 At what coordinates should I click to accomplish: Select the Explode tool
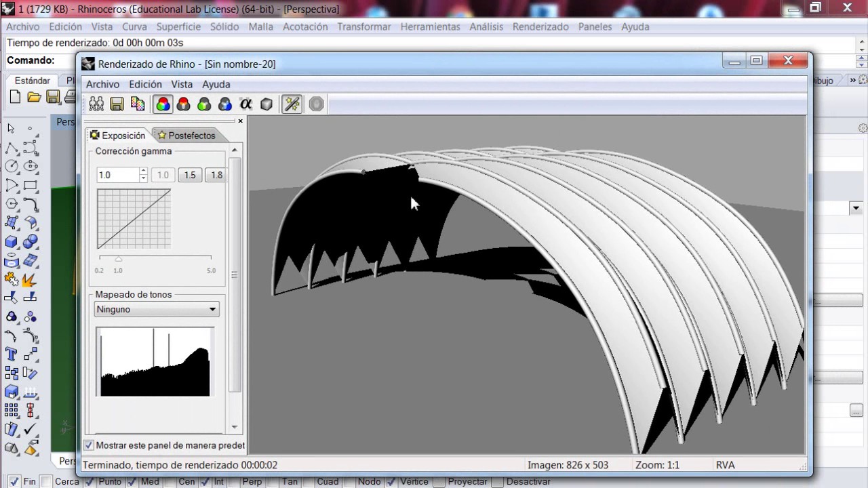pyautogui.click(x=30, y=279)
